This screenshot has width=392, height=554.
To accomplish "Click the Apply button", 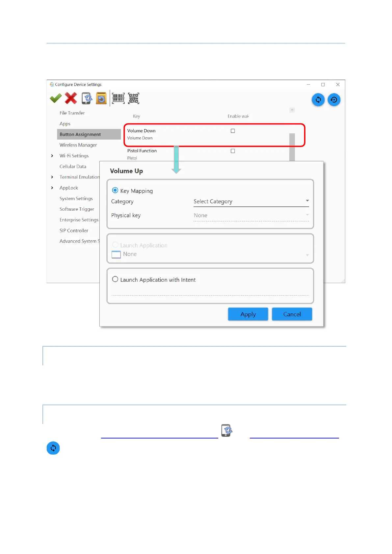I will click(x=248, y=314).
